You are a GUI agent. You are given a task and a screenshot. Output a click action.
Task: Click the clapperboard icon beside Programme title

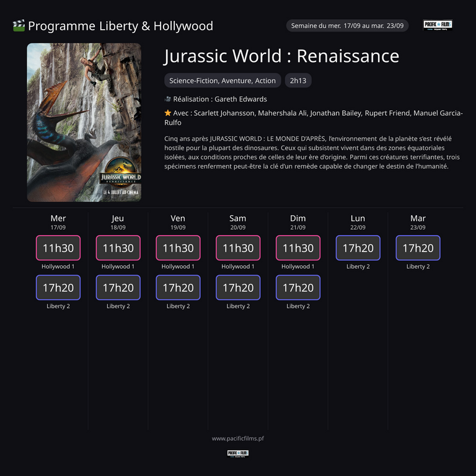point(19,26)
